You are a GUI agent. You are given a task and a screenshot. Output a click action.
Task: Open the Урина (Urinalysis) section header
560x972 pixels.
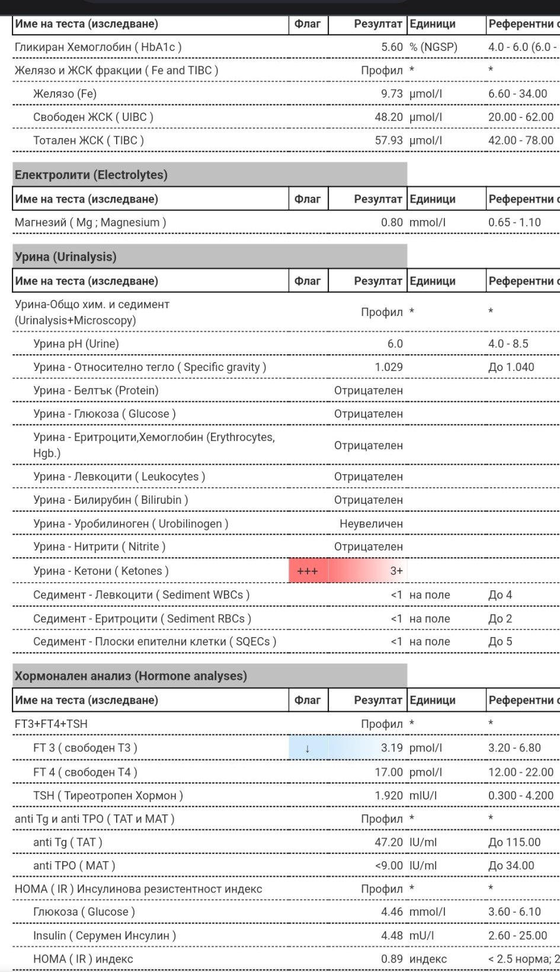pyautogui.click(x=66, y=257)
